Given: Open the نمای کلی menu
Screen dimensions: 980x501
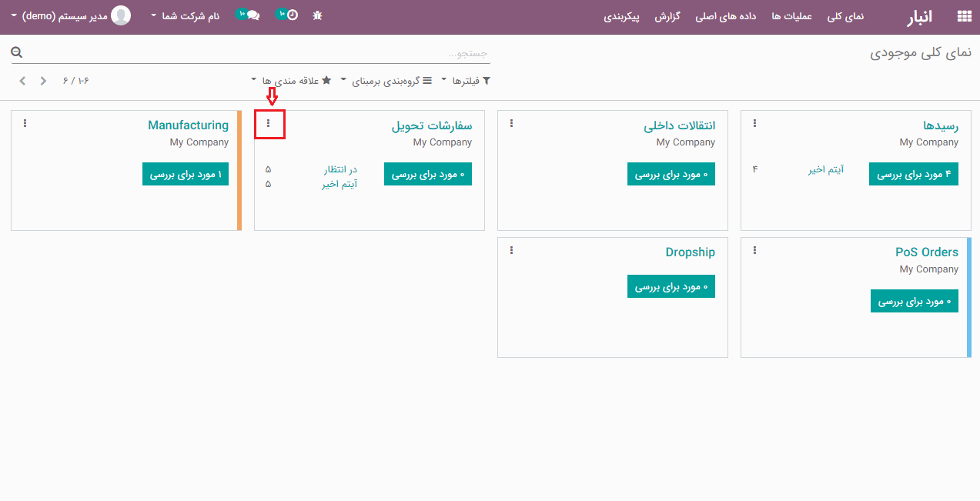Looking at the screenshot, I should click(845, 16).
